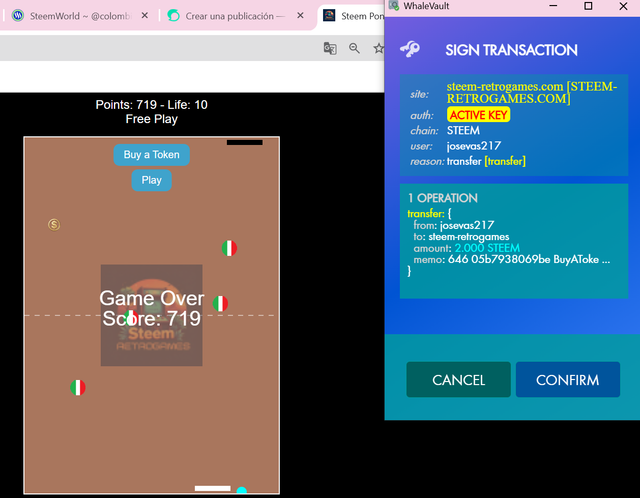Click the memo text 646 05b7938069be

pos(499,259)
